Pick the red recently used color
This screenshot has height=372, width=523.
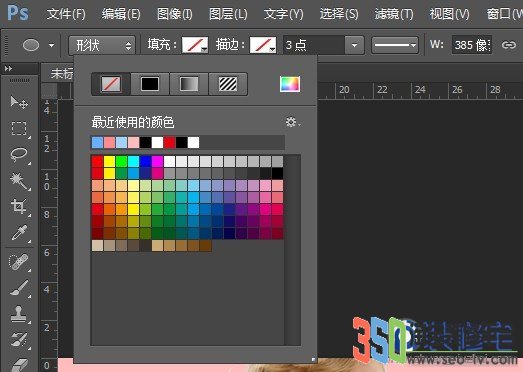(x=169, y=142)
